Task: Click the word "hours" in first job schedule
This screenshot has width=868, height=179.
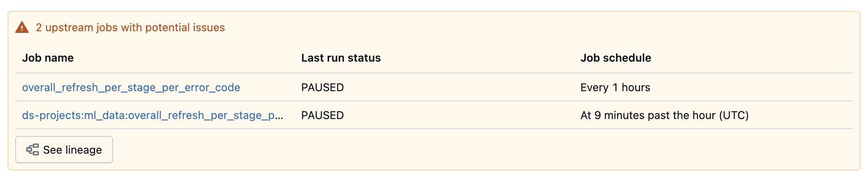Action: coord(636,87)
